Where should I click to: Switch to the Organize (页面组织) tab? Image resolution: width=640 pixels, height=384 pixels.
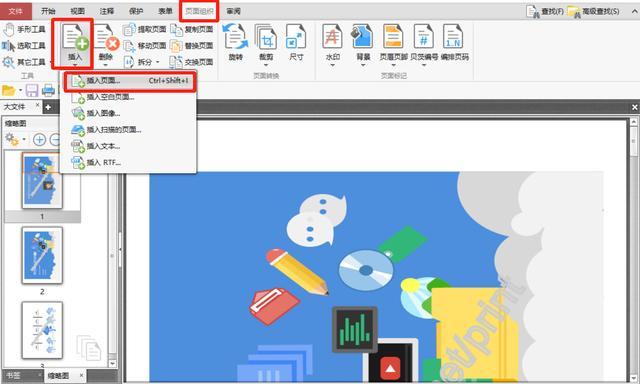tap(199, 11)
